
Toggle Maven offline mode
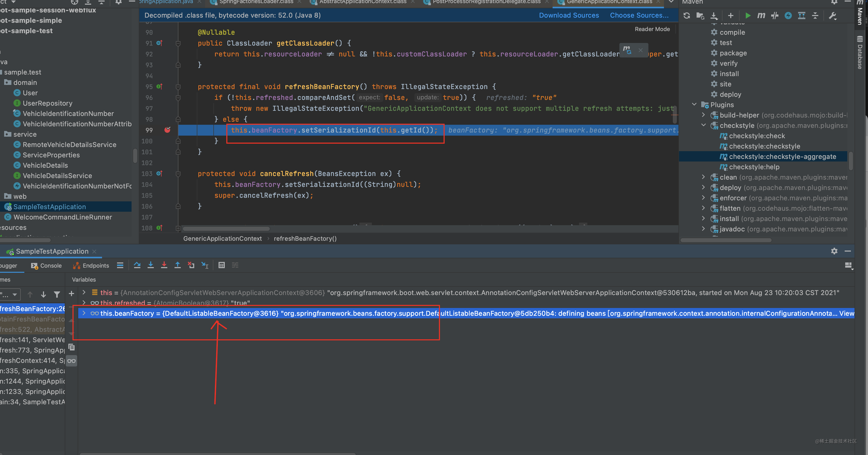click(x=775, y=16)
